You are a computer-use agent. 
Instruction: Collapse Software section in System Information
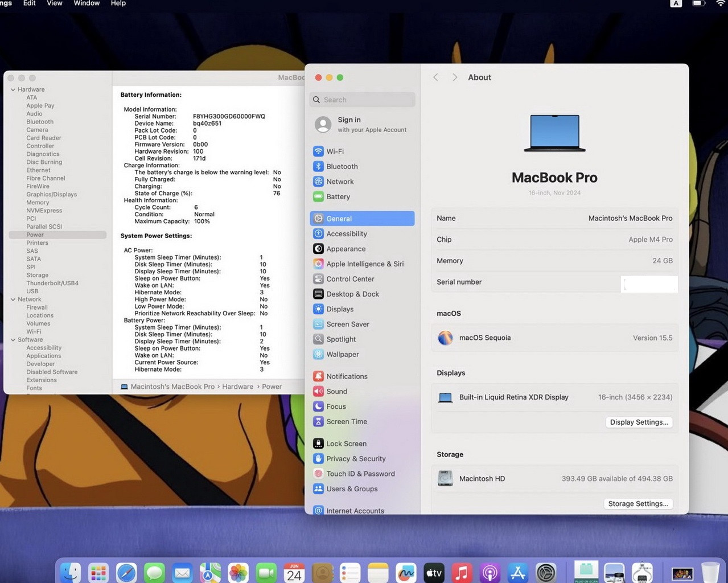click(x=13, y=340)
